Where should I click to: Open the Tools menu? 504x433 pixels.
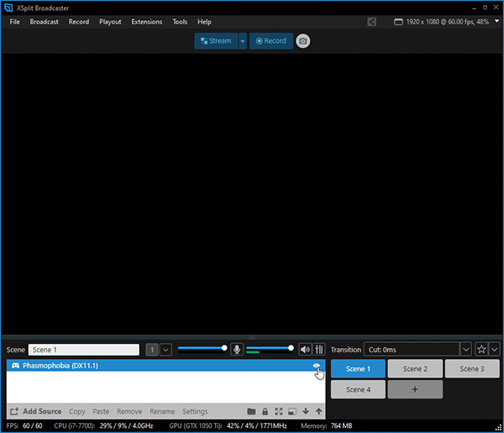pyautogui.click(x=180, y=22)
